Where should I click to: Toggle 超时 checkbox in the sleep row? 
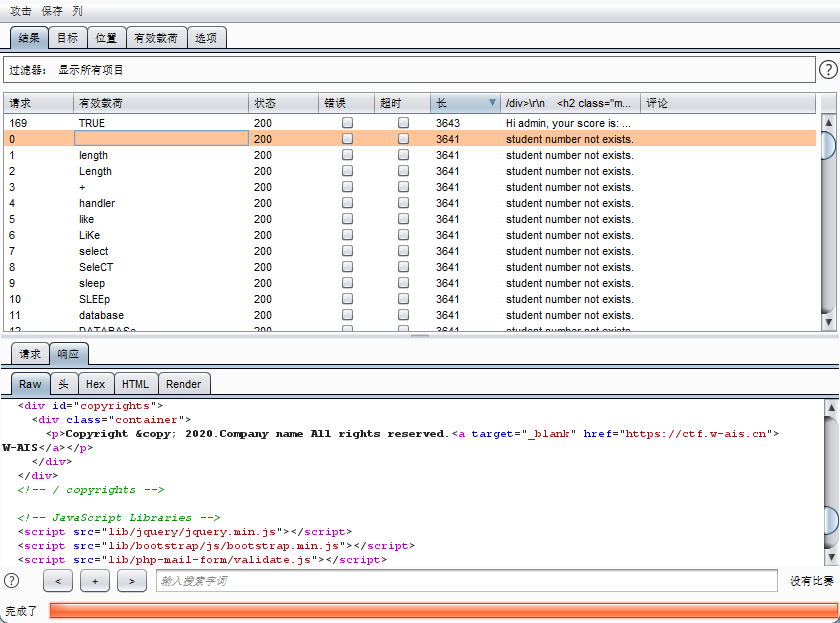(x=403, y=283)
